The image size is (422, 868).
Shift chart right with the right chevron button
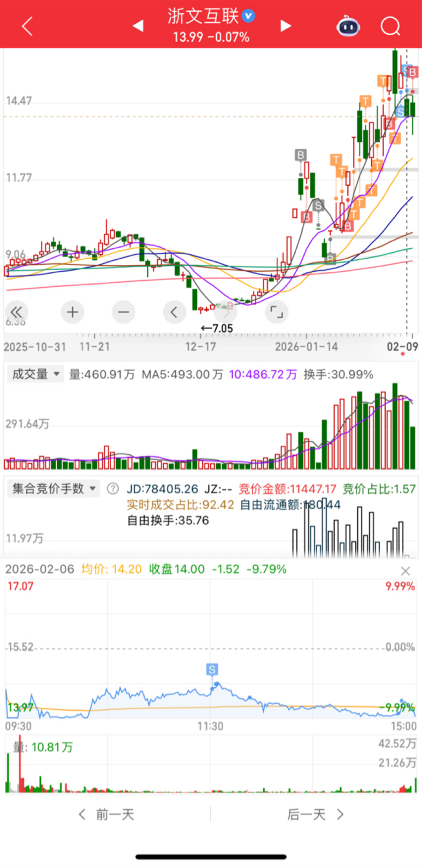click(x=225, y=312)
